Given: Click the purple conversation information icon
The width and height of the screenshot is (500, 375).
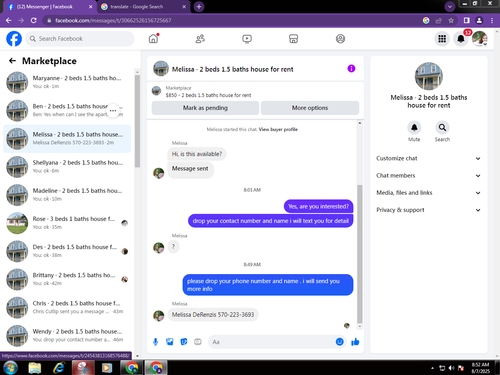Looking at the screenshot, I should (351, 69).
